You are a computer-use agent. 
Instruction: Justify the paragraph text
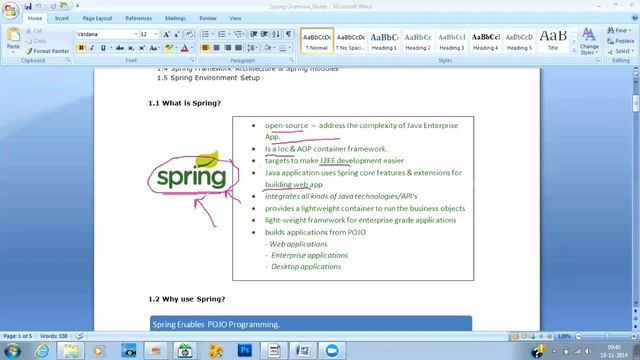[238, 48]
